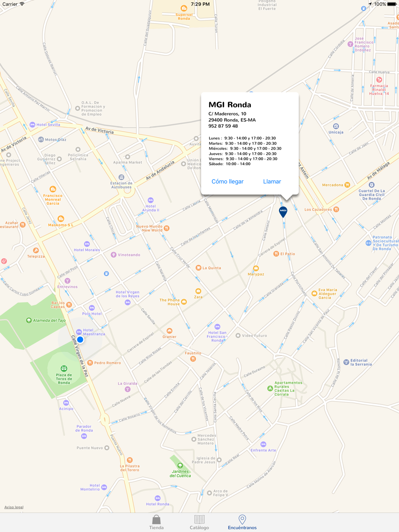Tap the El Patio restaurant icon

(276, 254)
